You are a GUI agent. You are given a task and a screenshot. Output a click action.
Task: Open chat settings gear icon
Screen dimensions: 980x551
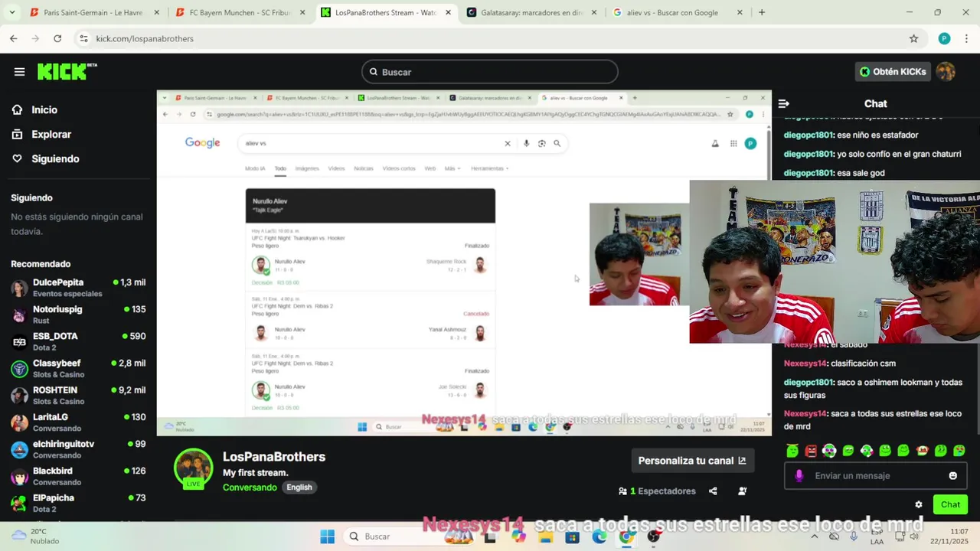pyautogui.click(x=919, y=504)
